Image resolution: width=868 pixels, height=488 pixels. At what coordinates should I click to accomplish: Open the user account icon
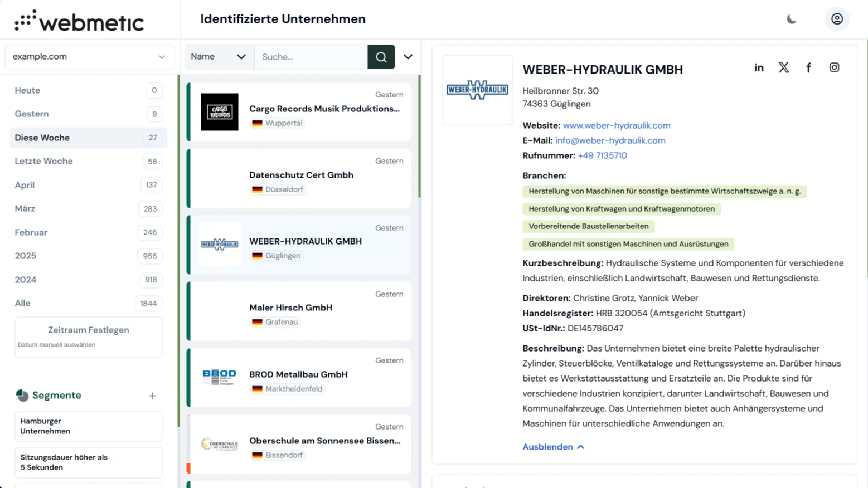[x=837, y=18]
